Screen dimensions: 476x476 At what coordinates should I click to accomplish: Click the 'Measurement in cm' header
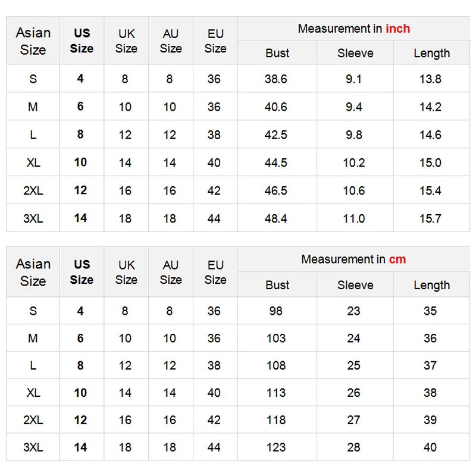click(x=353, y=259)
